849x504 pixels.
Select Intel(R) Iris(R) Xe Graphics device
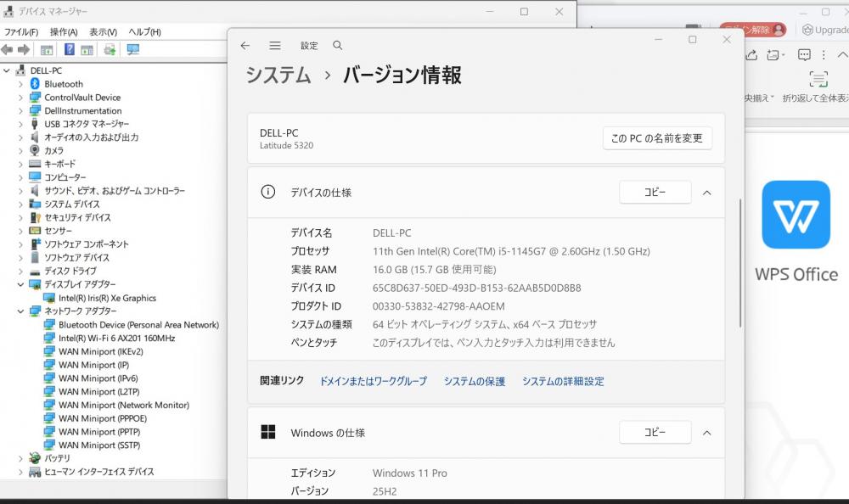[x=107, y=298]
